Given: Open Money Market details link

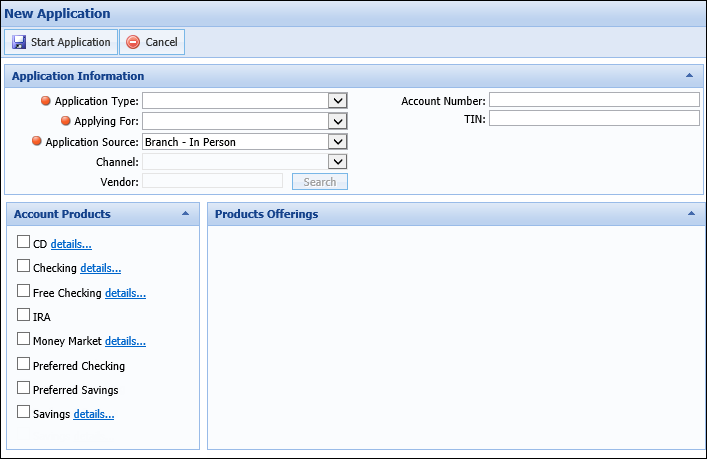Looking at the screenshot, I should click(x=125, y=341).
